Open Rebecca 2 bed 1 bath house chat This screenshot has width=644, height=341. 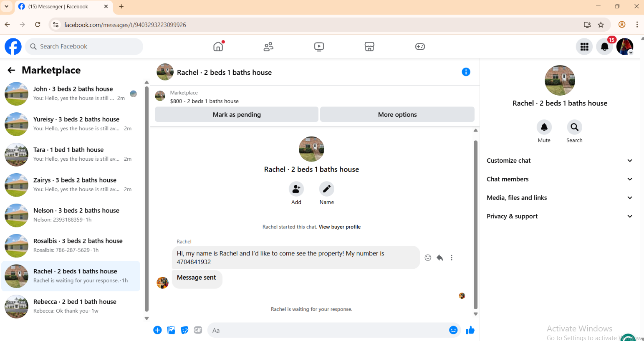point(71,307)
